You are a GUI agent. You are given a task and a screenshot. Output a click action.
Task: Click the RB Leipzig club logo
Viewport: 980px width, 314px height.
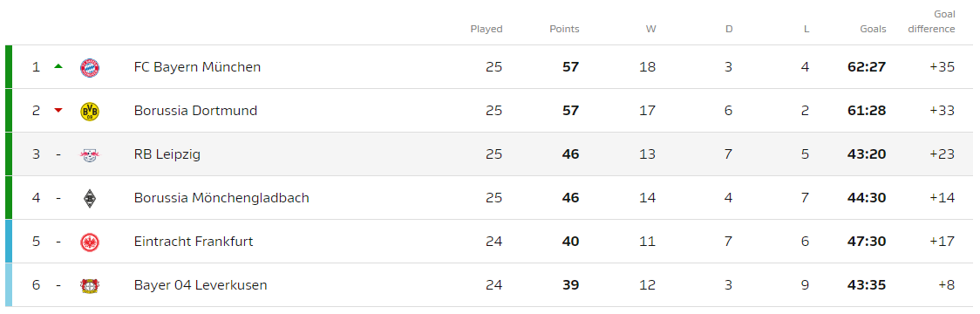tap(90, 154)
